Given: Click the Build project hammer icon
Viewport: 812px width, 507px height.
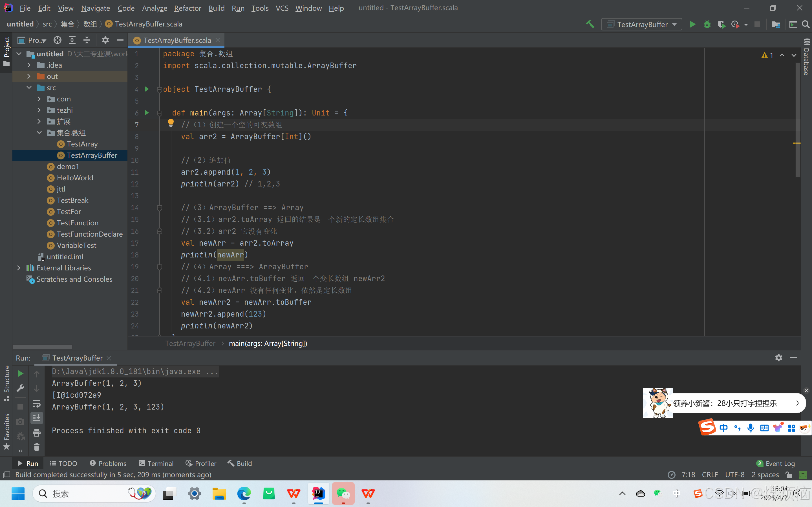Looking at the screenshot, I should coord(590,25).
